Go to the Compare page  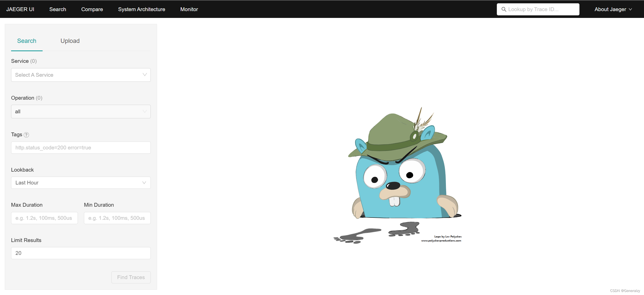click(x=92, y=9)
